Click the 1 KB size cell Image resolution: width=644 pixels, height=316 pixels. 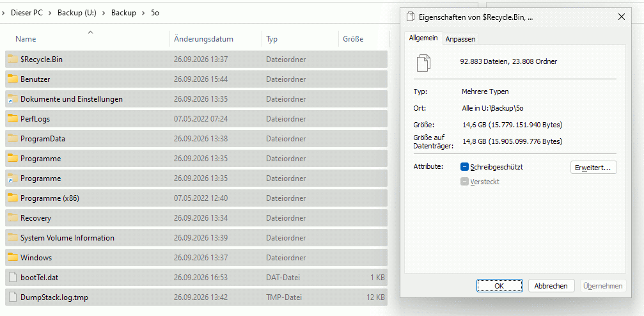(378, 278)
